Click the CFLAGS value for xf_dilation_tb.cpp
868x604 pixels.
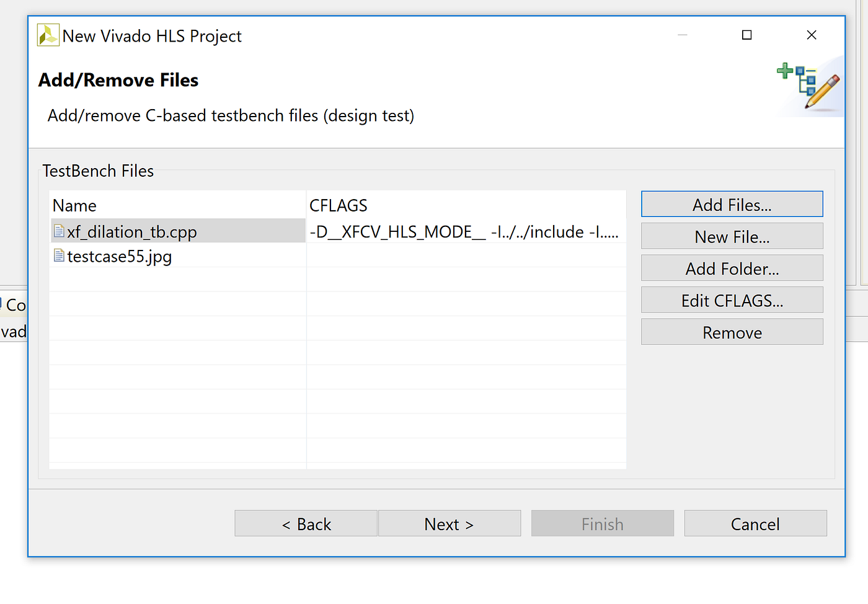click(464, 231)
